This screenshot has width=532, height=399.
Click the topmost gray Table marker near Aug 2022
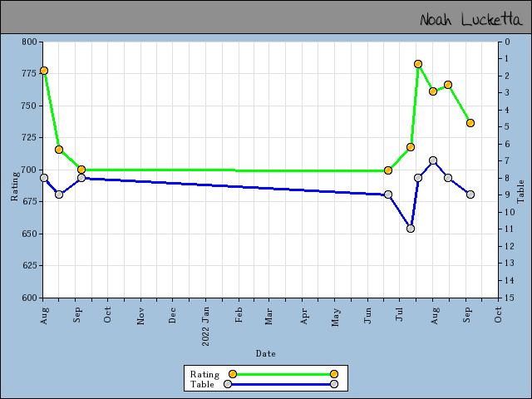pyautogui.click(x=433, y=160)
